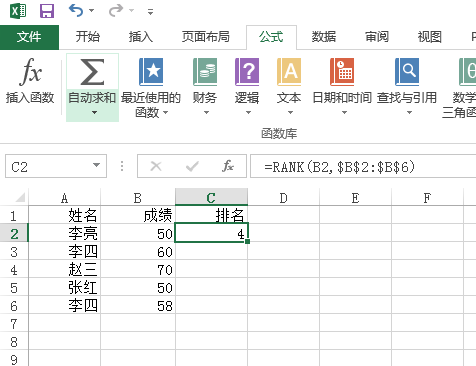This screenshot has height=366, width=476.
Task: Undo the last action
Action: (76, 10)
